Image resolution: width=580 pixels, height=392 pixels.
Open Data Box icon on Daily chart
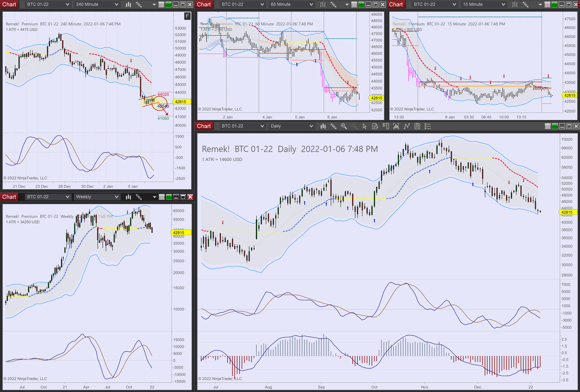pyautogui.click(x=375, y=126)
